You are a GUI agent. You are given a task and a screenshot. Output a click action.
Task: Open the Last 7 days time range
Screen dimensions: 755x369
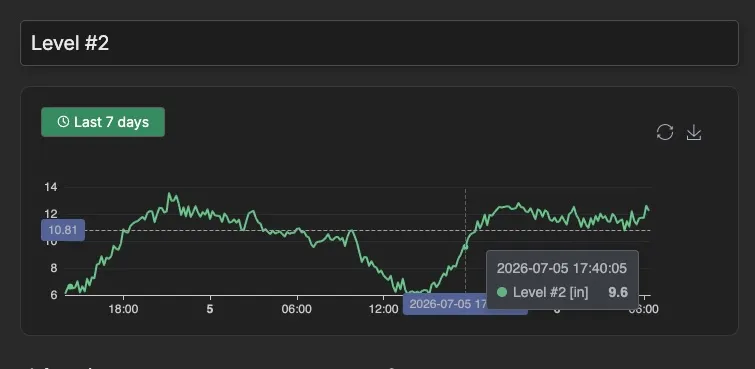tap(103, 122)
